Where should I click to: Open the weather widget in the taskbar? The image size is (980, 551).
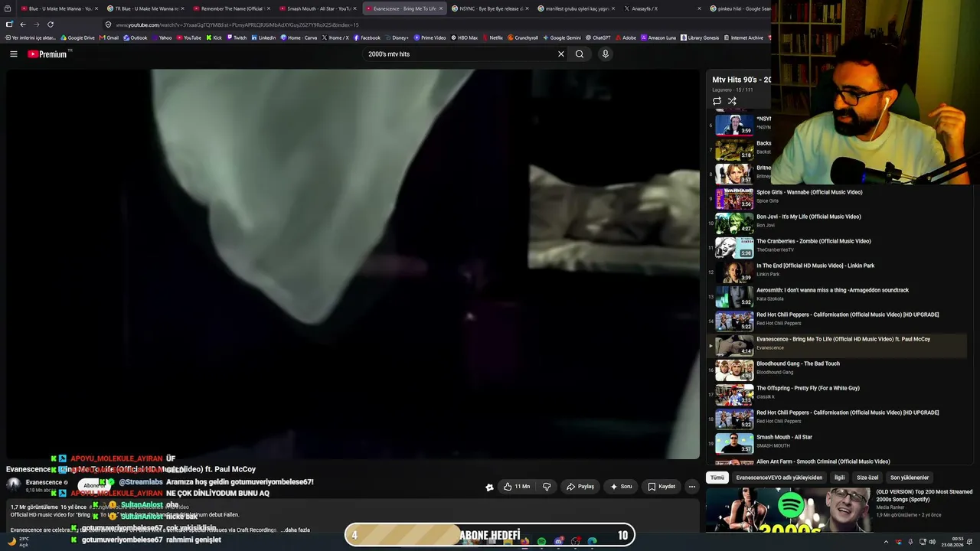(18, 542)
